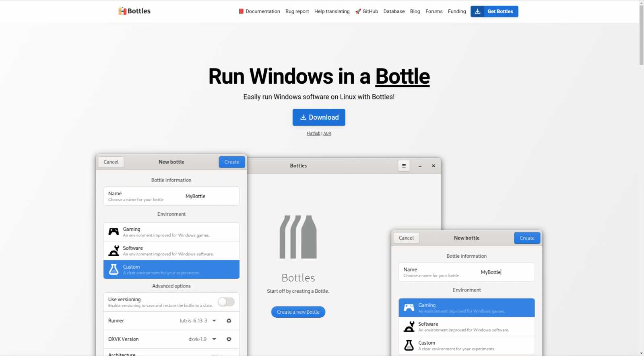
Task: Click the gamepad icon in the left dialog
Action: tap(114, 232)
